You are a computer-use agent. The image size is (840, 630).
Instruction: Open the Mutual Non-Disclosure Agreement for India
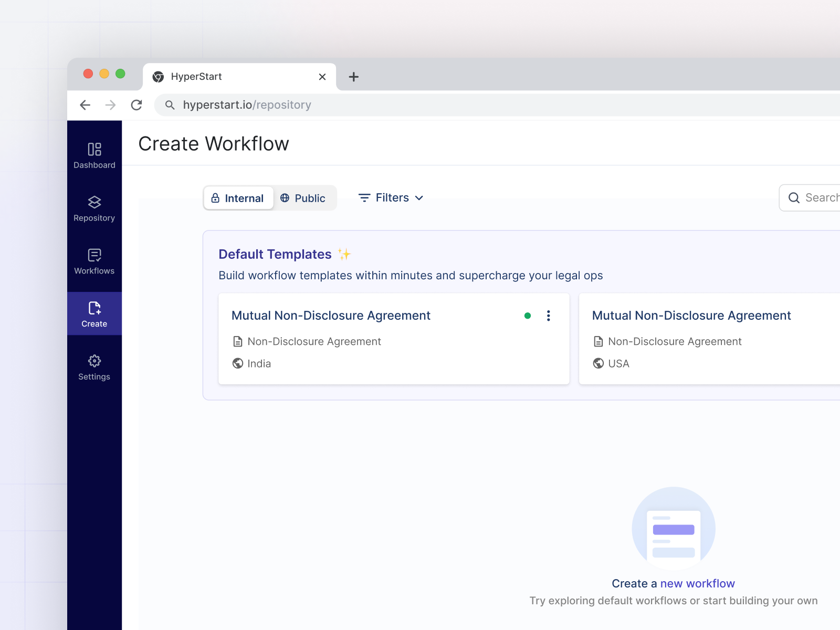tap(331, 316)
